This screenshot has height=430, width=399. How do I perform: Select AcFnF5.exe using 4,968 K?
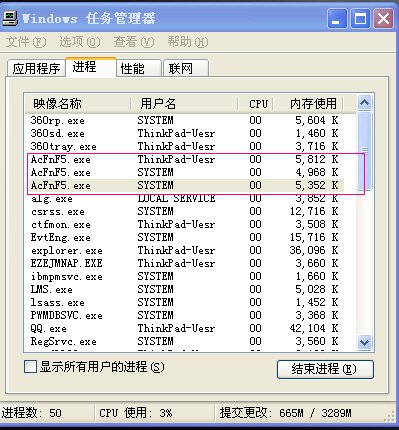(184, 172)
